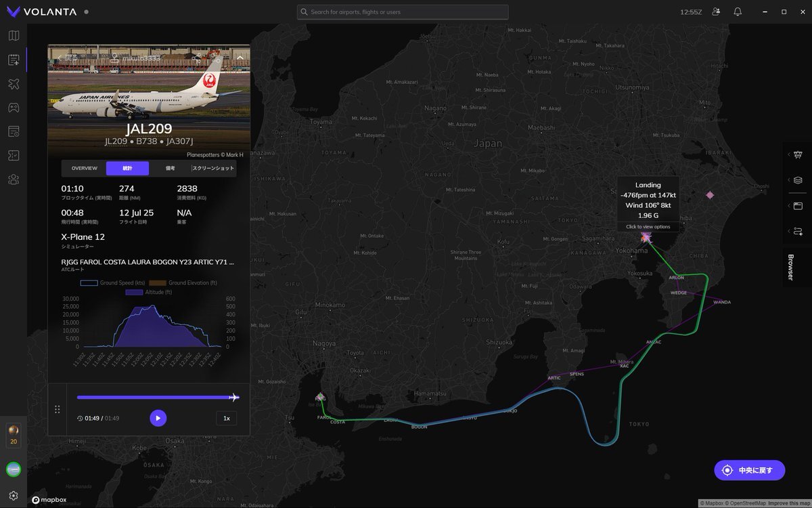The image size is (812, 508).
Task: Play the flight replay
Action: click(158, 419)
